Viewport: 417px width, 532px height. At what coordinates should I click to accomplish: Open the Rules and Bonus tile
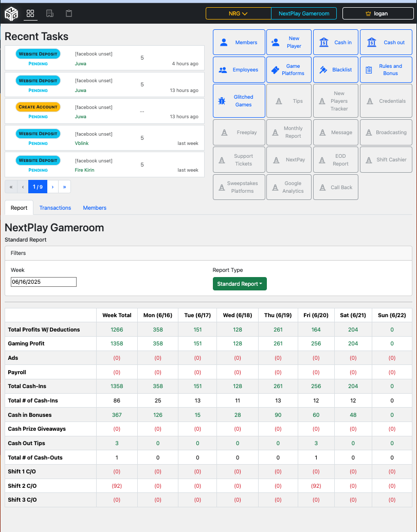(x=386, y=69)
